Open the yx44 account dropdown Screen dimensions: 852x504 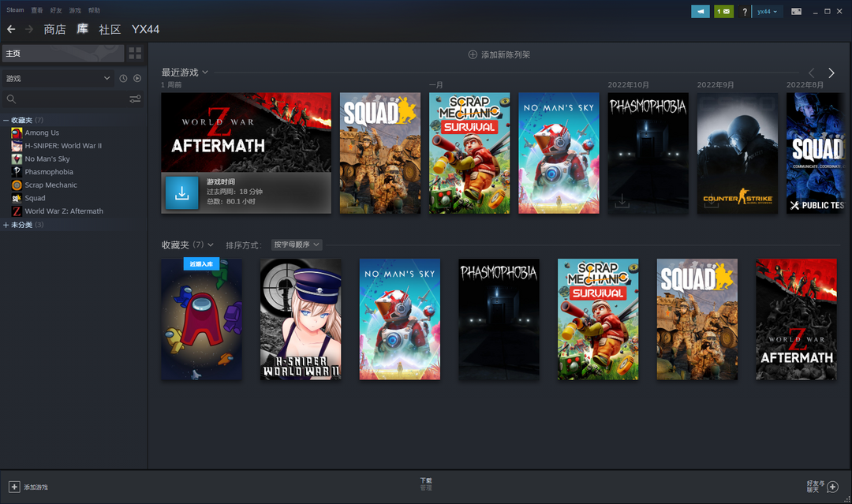pyautogui.click(x=768, y=11)
